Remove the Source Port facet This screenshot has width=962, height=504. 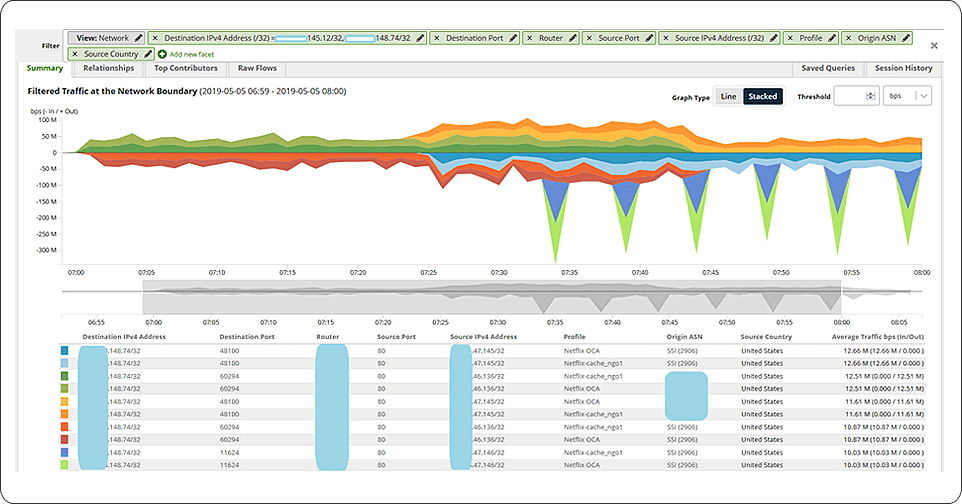(x=589, y=38)
